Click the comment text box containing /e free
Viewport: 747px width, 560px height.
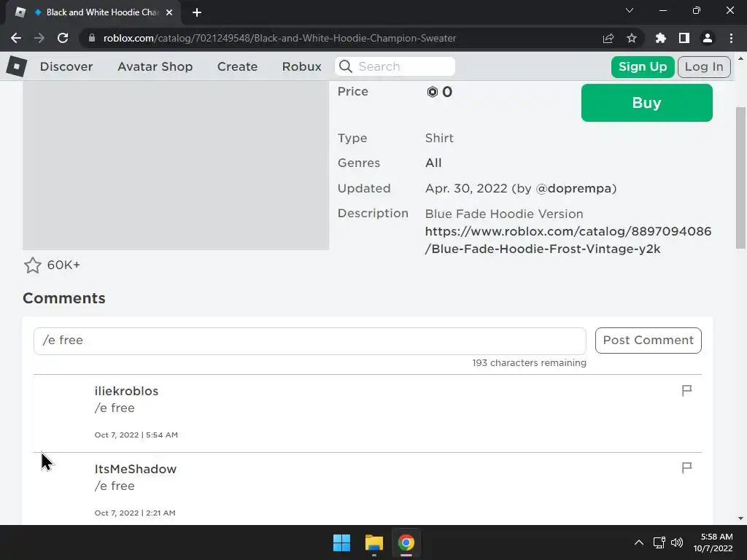tap(309, 341)
